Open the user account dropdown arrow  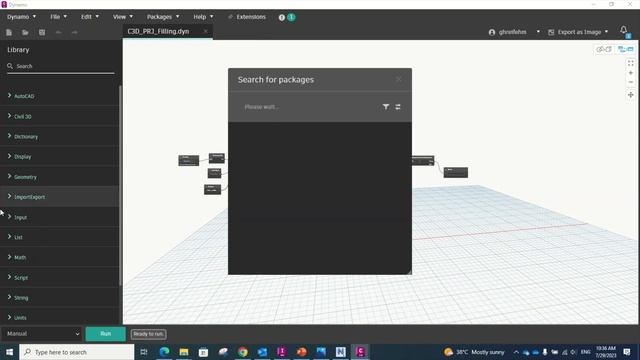pos(538,32)
